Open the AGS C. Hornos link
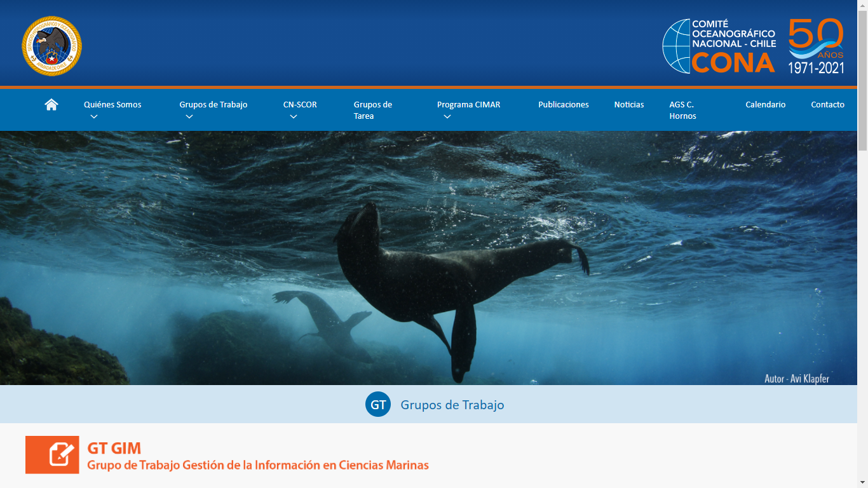 tap(683, 111)
